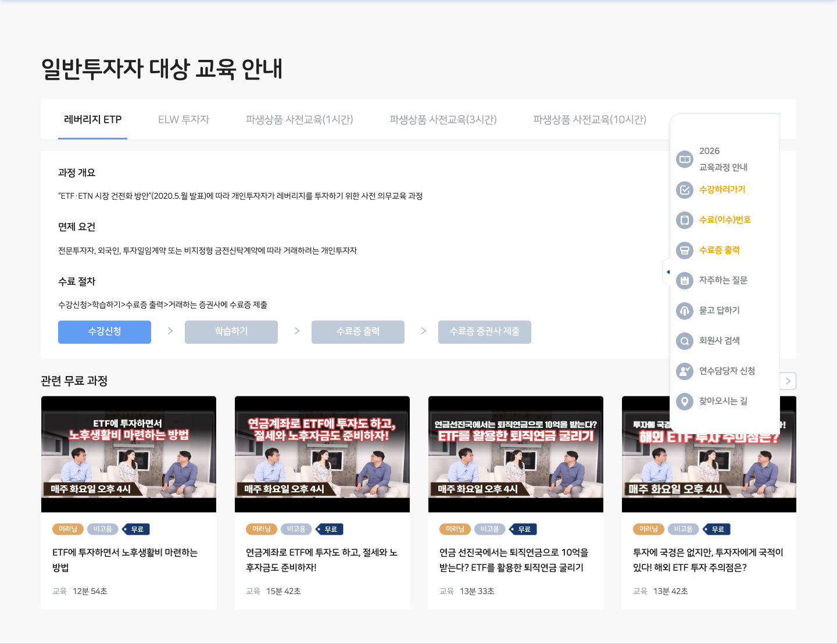
Task: Click the headset icon beside 묻고 답하기
Action: pos(685,310)
